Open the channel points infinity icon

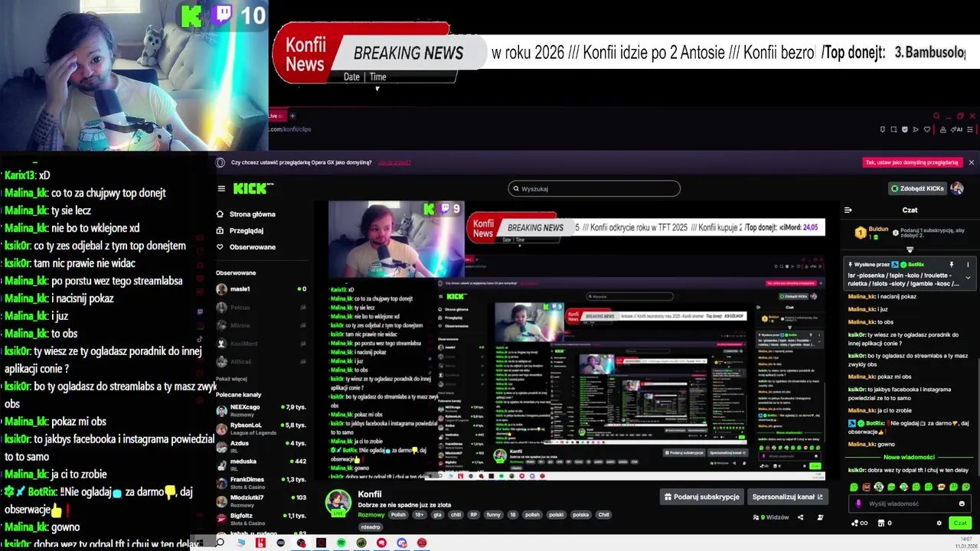[860, 523]
